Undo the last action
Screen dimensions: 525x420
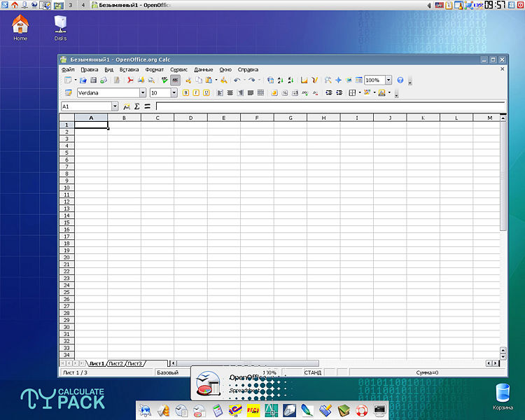(237, 80)
